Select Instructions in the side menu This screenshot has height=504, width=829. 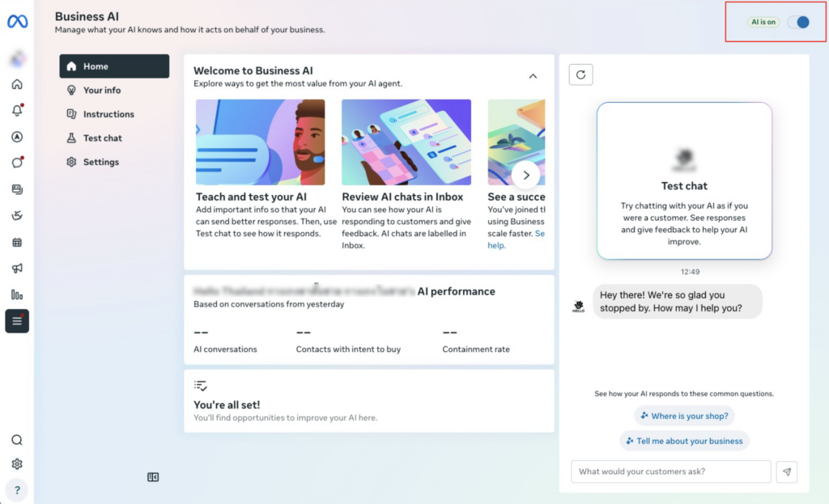108,114
